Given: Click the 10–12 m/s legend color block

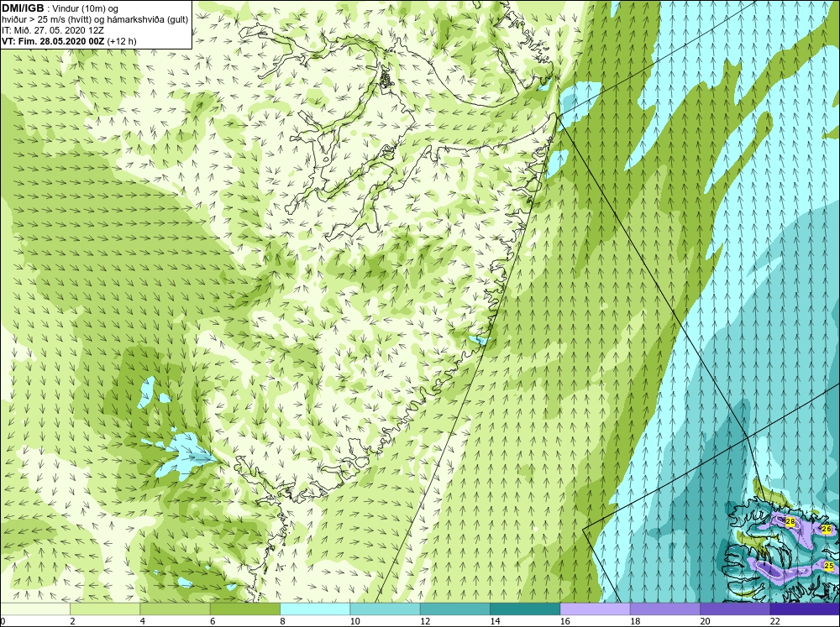Looking at the screenshot, I should (x=385, y=609).
